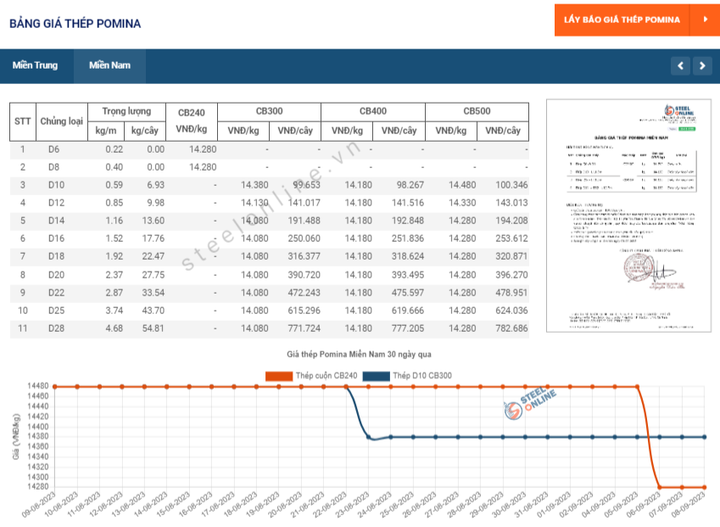
Task: Click the Chủng loại column header
Action: pos(62,122)
